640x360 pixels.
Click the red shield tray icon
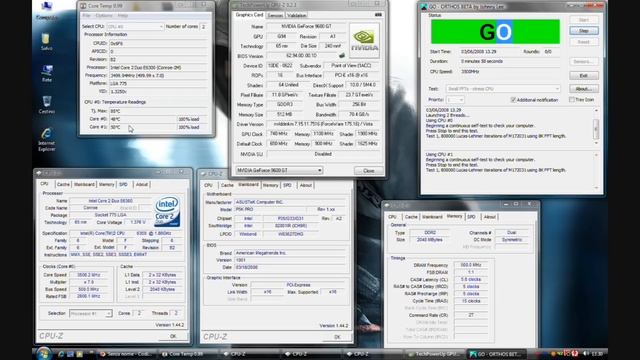(x=575, y=353)
